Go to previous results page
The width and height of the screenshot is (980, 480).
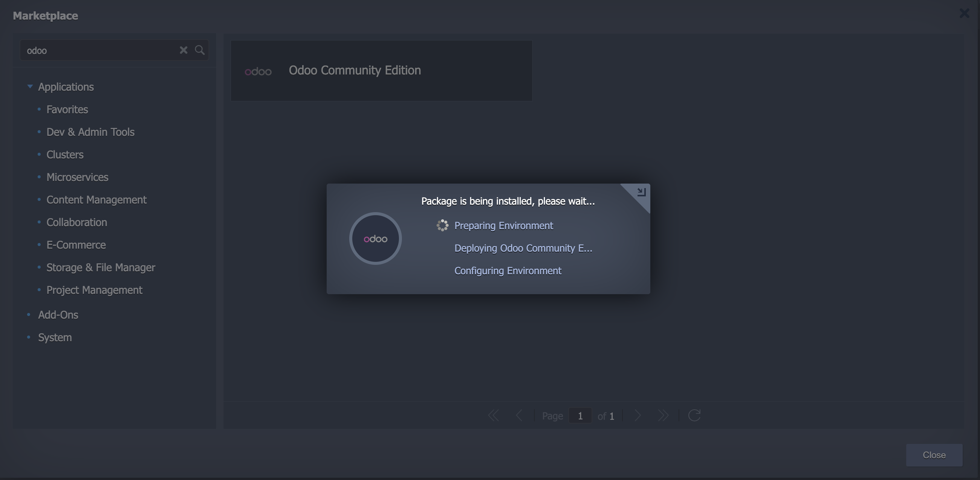519,415
